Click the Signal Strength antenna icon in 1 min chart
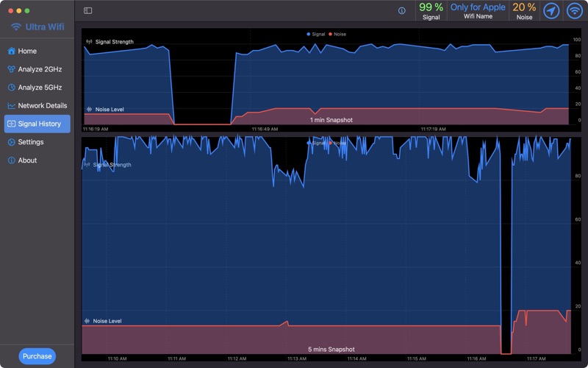588x368 pixels. (89, 42)
